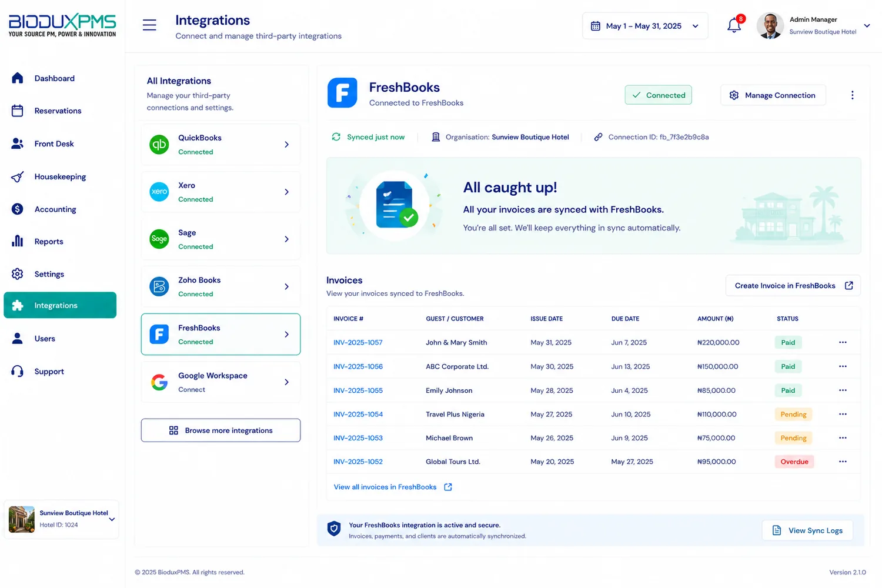This screenshot has width=882, height=588.
Task: Click Manage Connection button
Action: click(x=773, y=95)
